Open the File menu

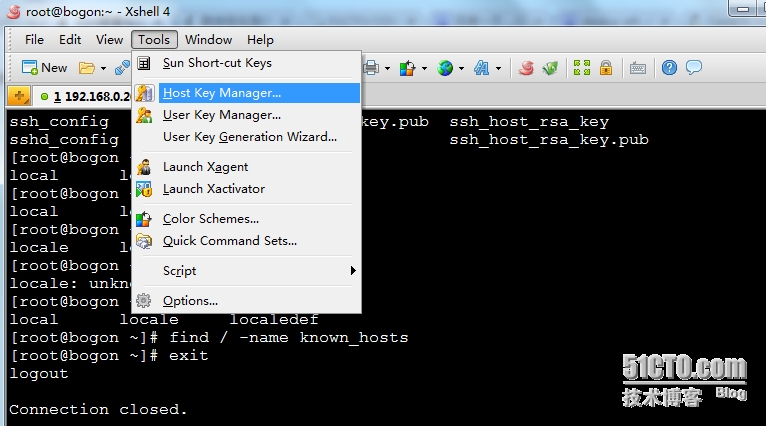tap(34, 40)
